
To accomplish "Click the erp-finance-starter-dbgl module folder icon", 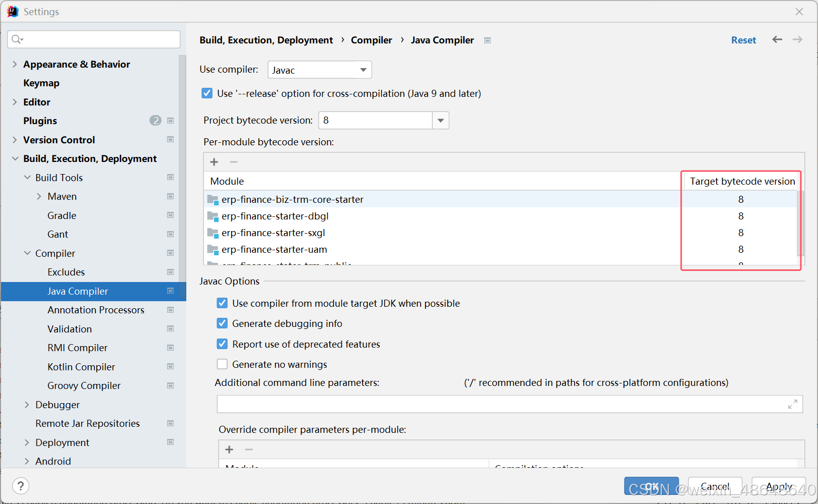I will [213, 216].
